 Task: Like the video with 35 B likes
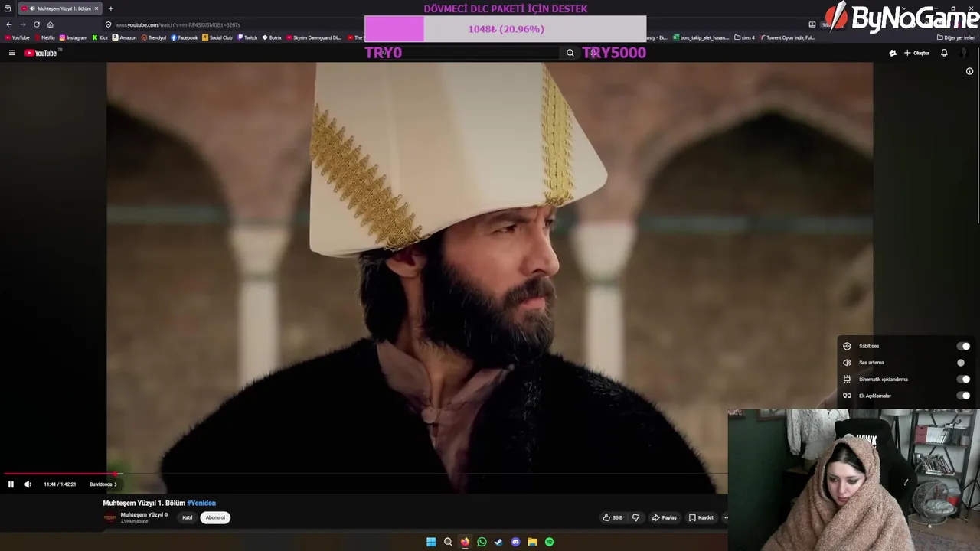point(612,517)
